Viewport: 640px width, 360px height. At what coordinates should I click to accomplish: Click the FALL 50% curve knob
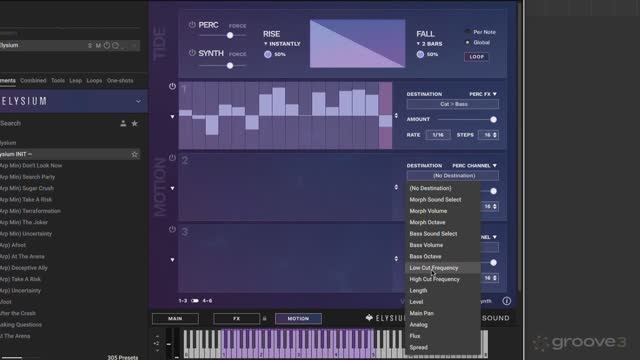click(420, 54)
